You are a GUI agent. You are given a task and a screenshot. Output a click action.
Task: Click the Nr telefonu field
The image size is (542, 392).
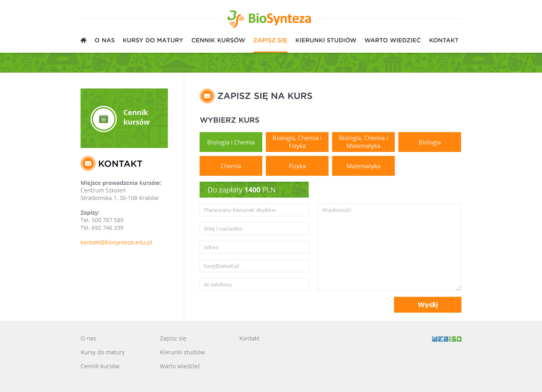254,284
